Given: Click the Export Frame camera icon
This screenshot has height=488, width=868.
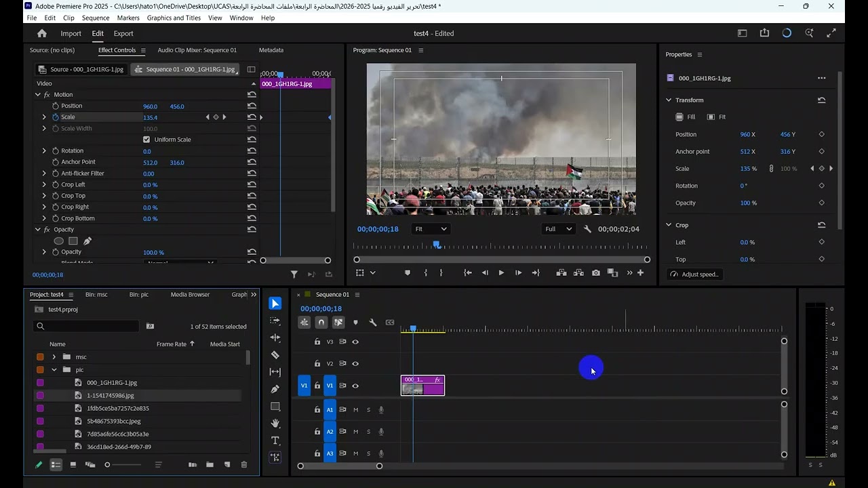Looking at the screenshot, I should point(595,272).
